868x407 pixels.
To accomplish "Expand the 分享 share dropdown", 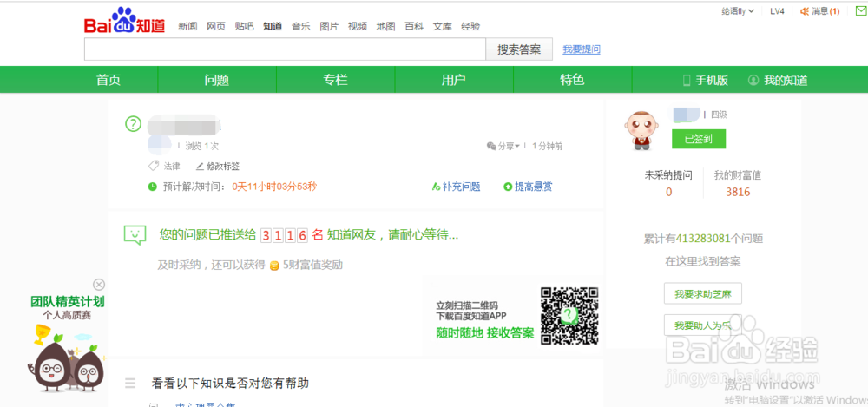I will click(x=503, y=146).
